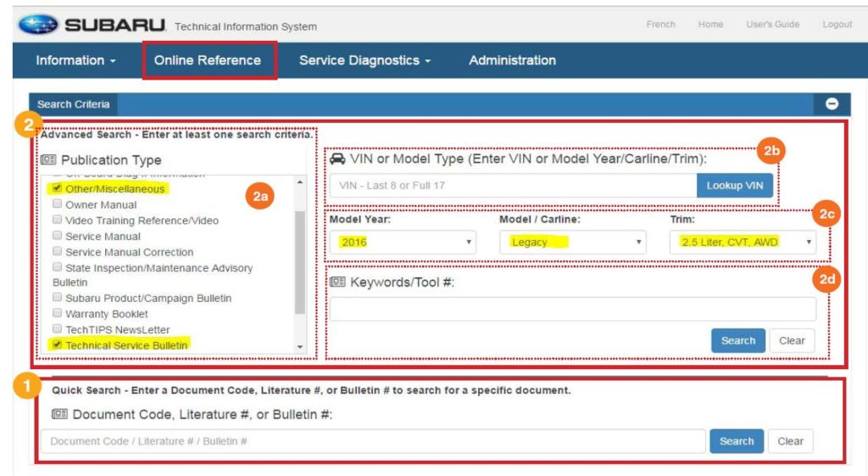868x476 pixels.
Task: Tick the Owner Manual checkbox
Action: point(57,204)
